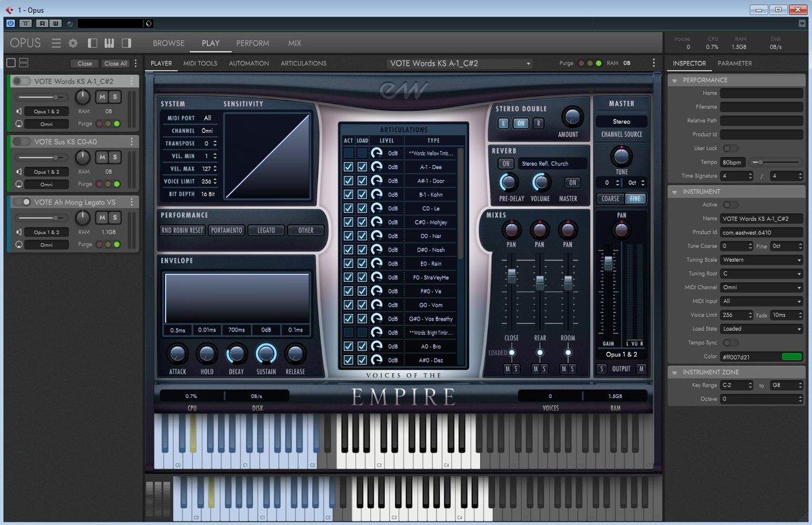Adjust the Reverb Pre-Delay knob
Image resolution: width=812 pixels, height=525 pixels.
(509, 182)
